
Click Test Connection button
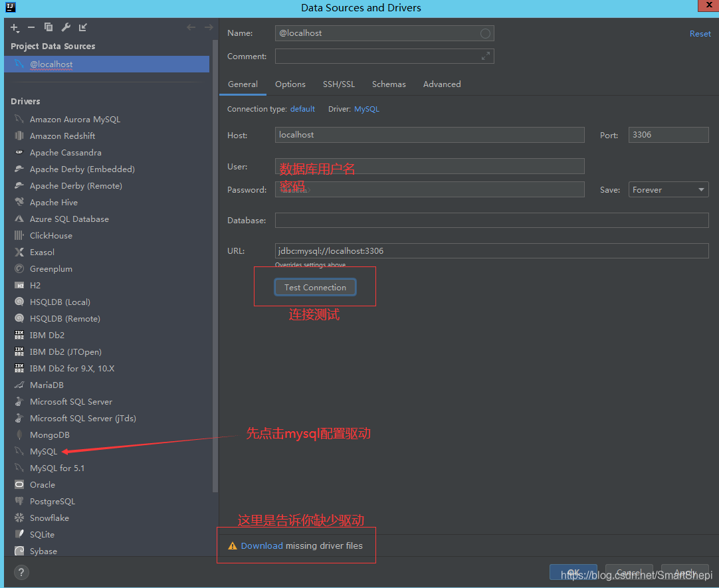pos(316,287)
